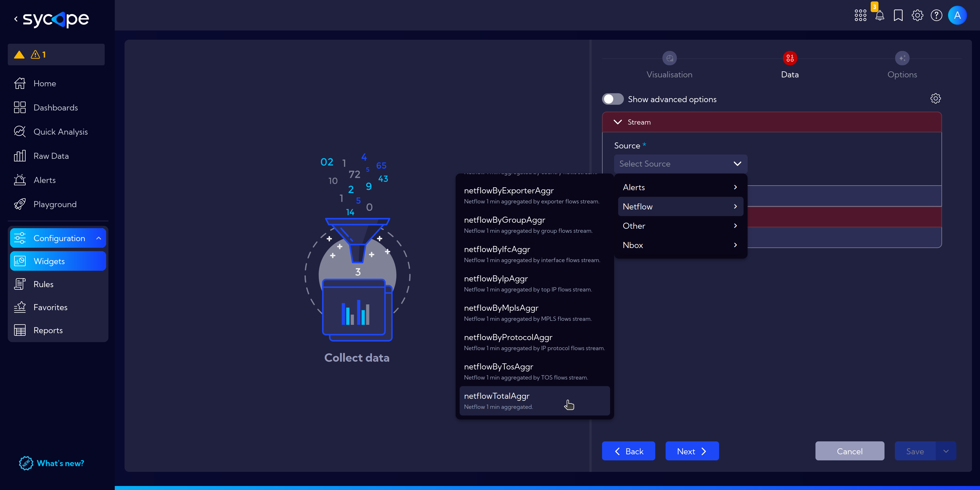Click the Rules scroll icon
The width and height of the screenshot is (980, 490).
coord(20,284)
